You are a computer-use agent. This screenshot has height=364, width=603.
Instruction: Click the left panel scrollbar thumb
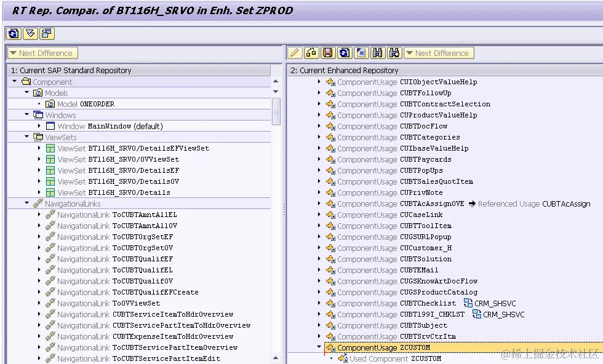point(276,111)
